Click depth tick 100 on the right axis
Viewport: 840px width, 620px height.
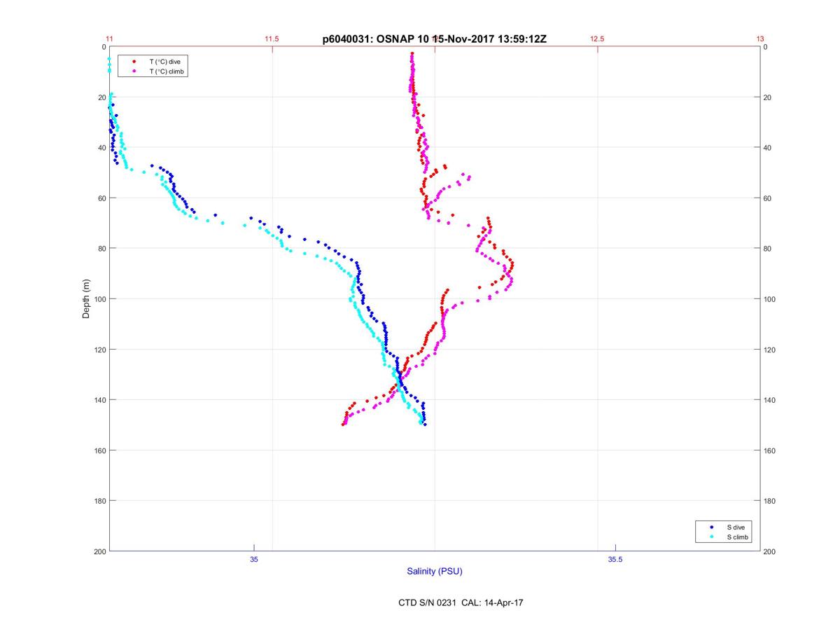click(770, 299)
